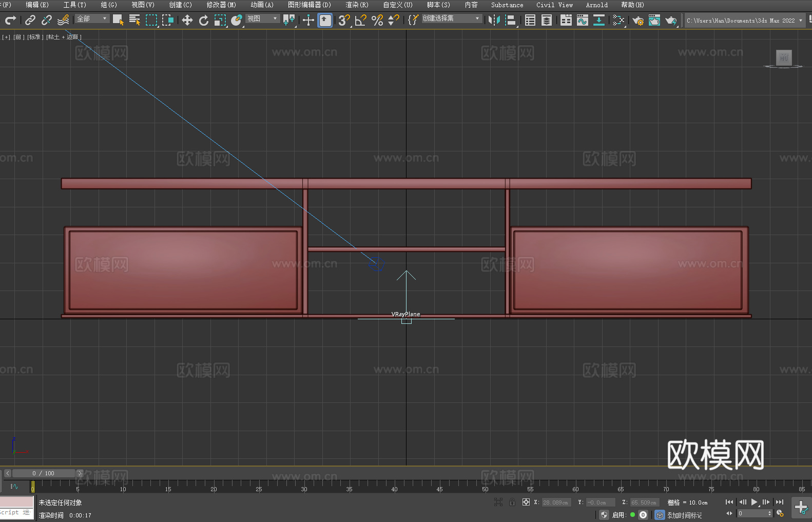Select the Bind to Space Warp tool
Image resolution: width=812 pixels, height=522 pixels.
pyautogui.click(x=63, y=20)
